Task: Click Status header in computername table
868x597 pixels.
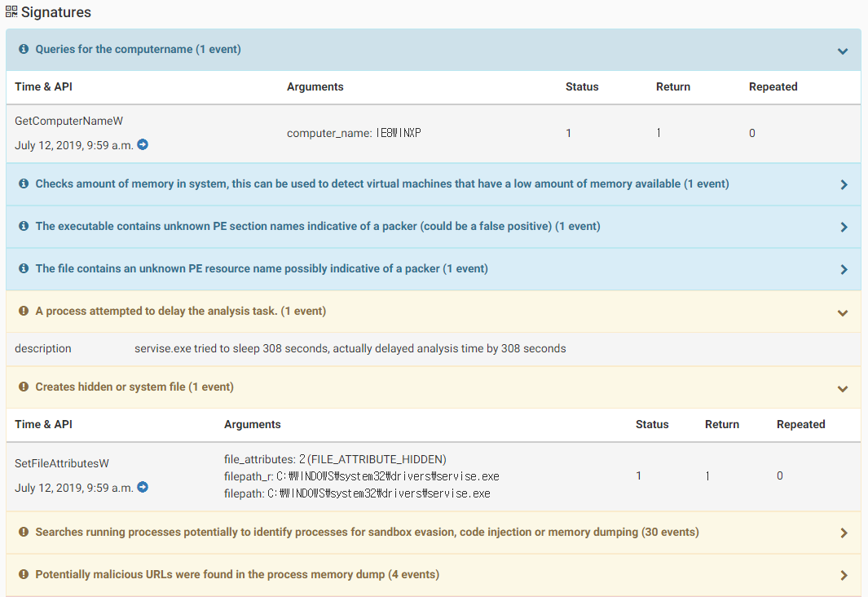Action: click(x=582, y=86)
